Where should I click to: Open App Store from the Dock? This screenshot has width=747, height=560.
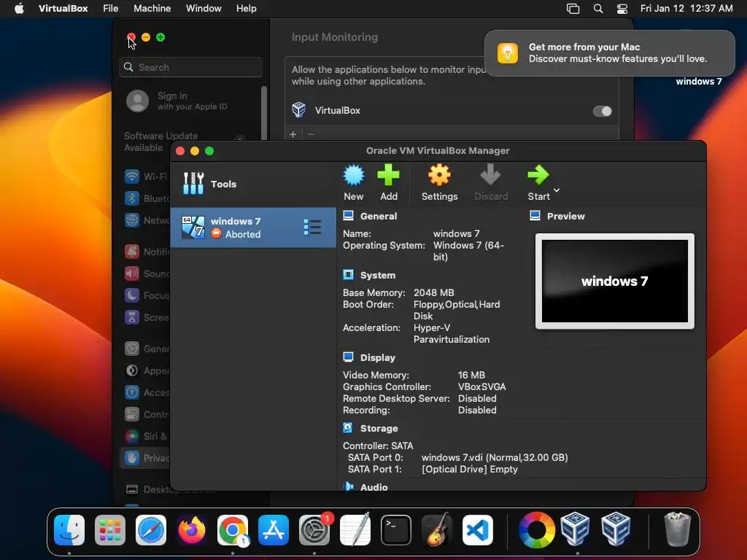point(274,530)
